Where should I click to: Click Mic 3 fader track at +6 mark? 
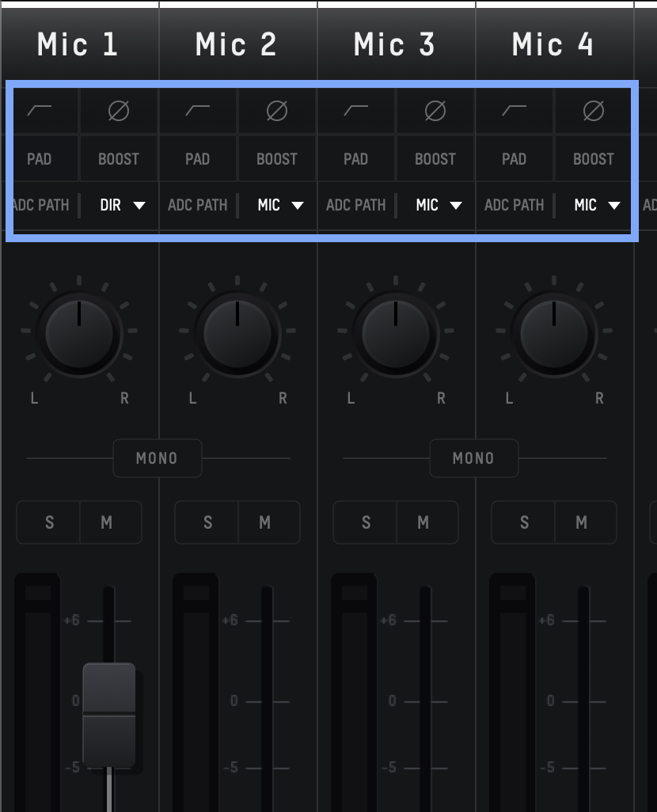tap(425, 620)
